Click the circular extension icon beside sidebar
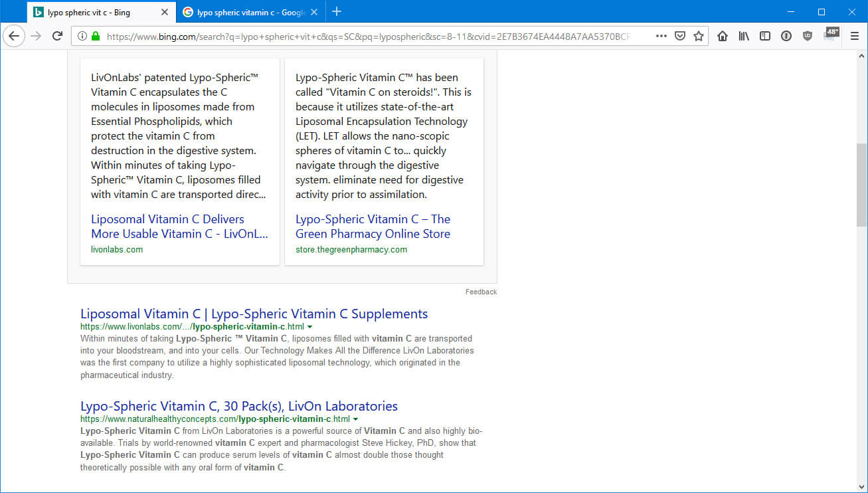868x493 pixels. 786,36
